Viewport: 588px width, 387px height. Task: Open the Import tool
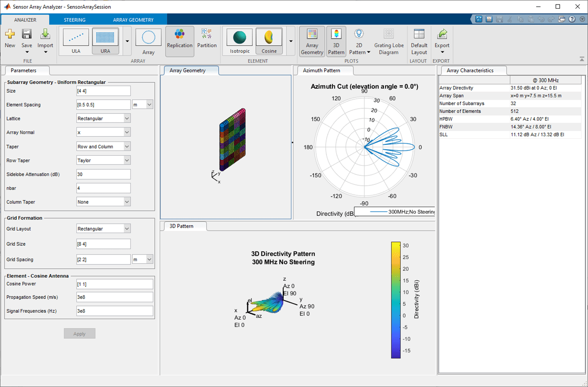point(45,41)
